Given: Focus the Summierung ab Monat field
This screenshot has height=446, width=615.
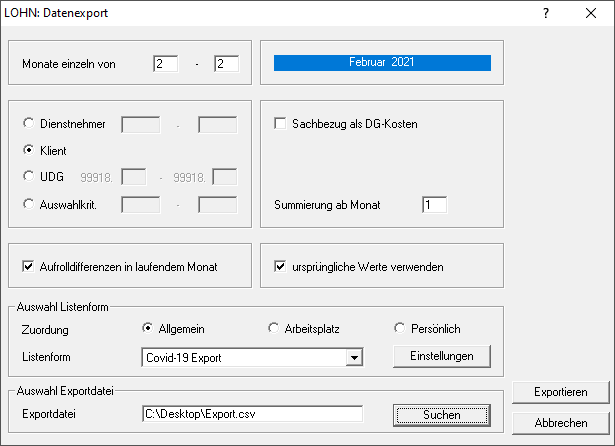Looking at the screenshot, I should point(434,204).
